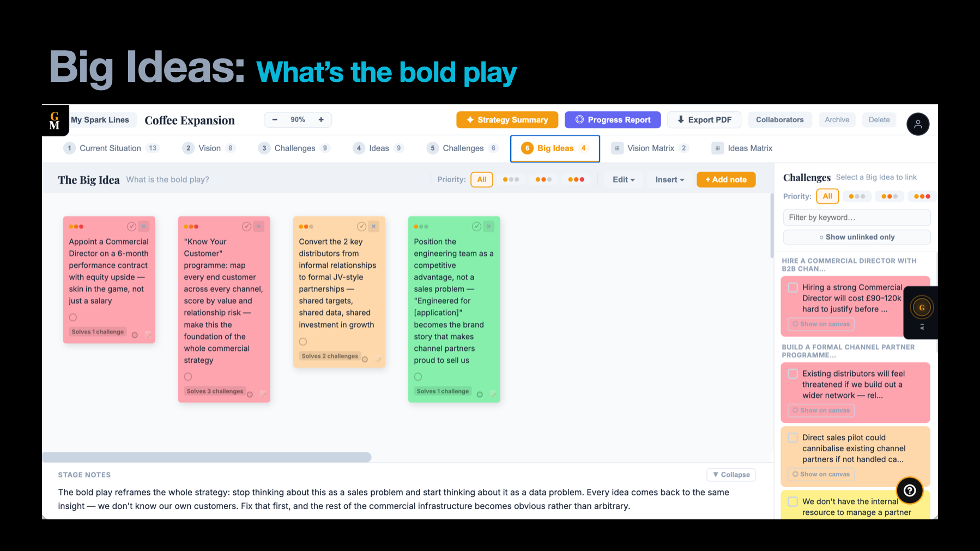Click link circle beside Solves 3 challenges

pos(250,394)
